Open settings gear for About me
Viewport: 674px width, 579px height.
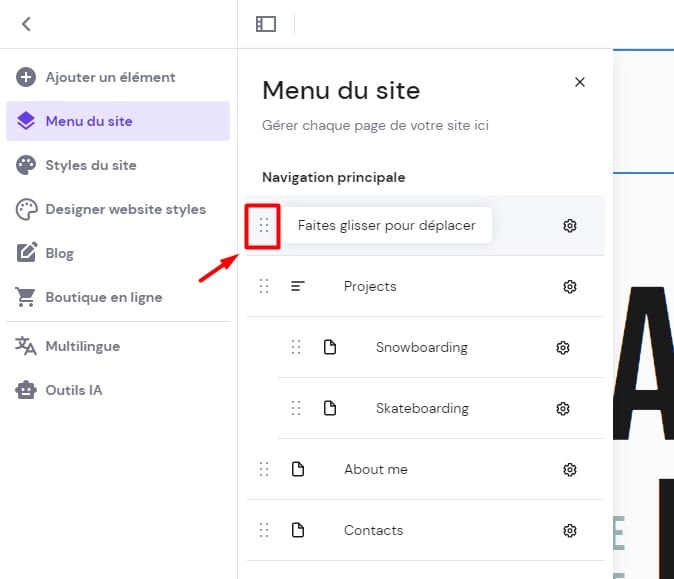point(570,470)
